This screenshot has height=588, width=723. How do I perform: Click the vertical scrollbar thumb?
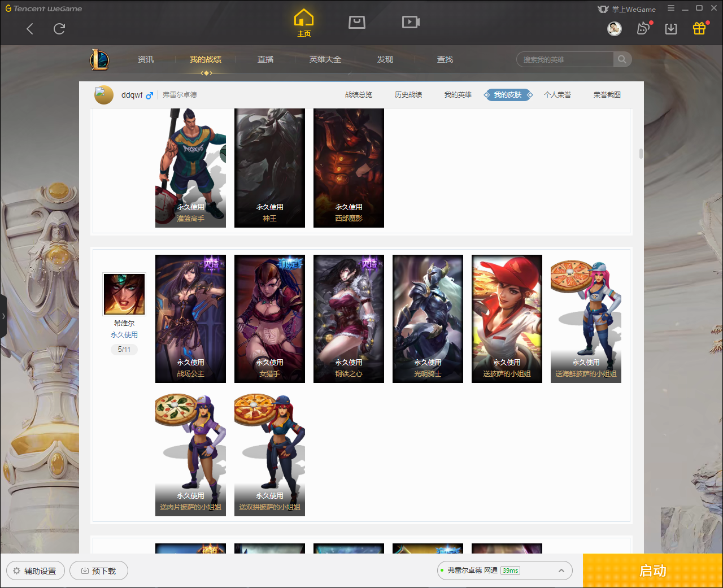click(x=641, y=154)
